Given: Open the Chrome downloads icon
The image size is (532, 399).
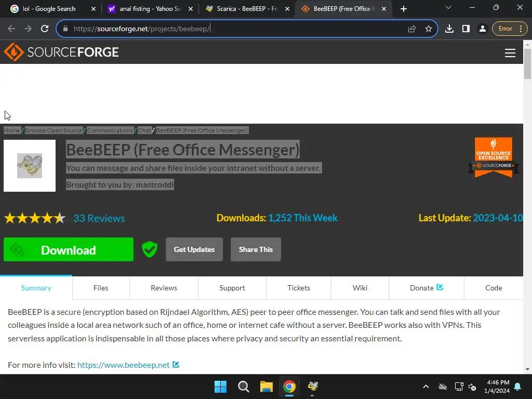Looking at the screenshot, I should (449, 29).
